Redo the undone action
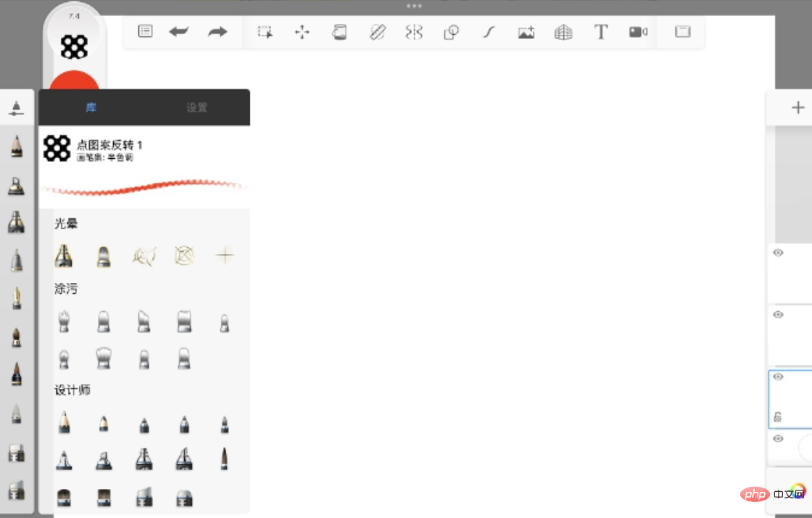This screenshot has height=518, width=812. (x=217, y=32)
